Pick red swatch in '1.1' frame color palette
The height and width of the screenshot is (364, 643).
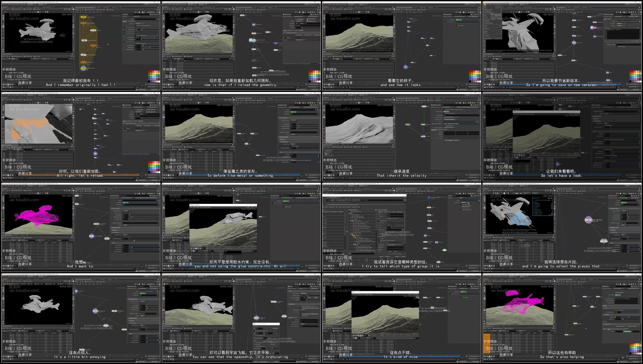[149, 71]
